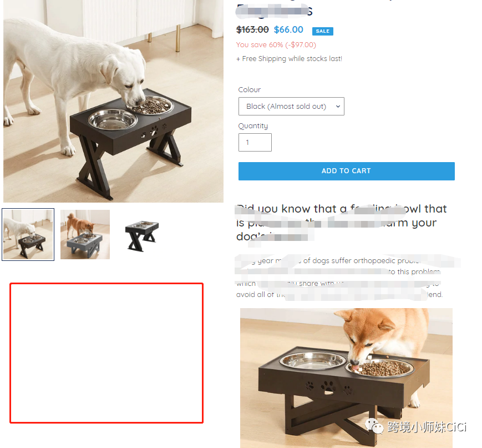Screen dimensions: 482x448
Task: Click the crossed-out $163.00 price
Action: click(x=252, y=29)
